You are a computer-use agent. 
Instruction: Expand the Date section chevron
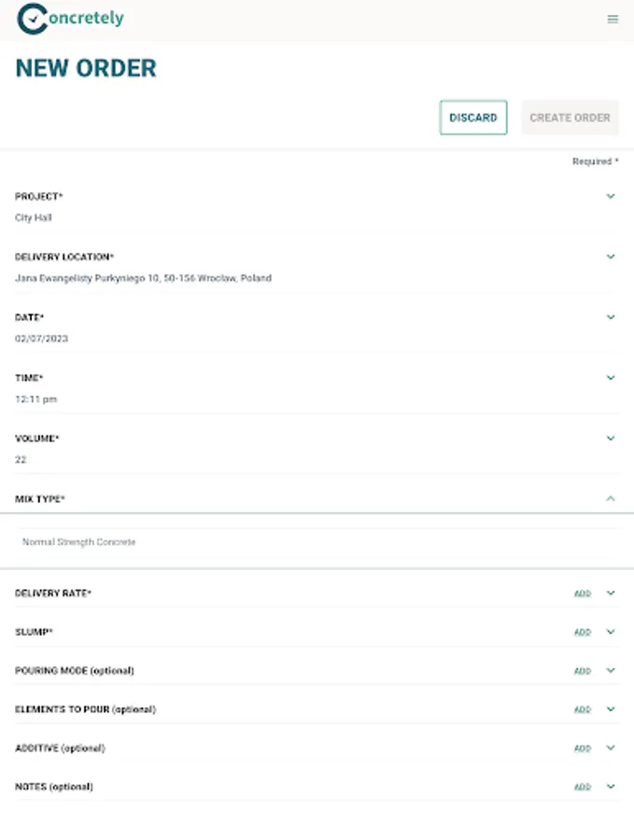coord(611,317)
